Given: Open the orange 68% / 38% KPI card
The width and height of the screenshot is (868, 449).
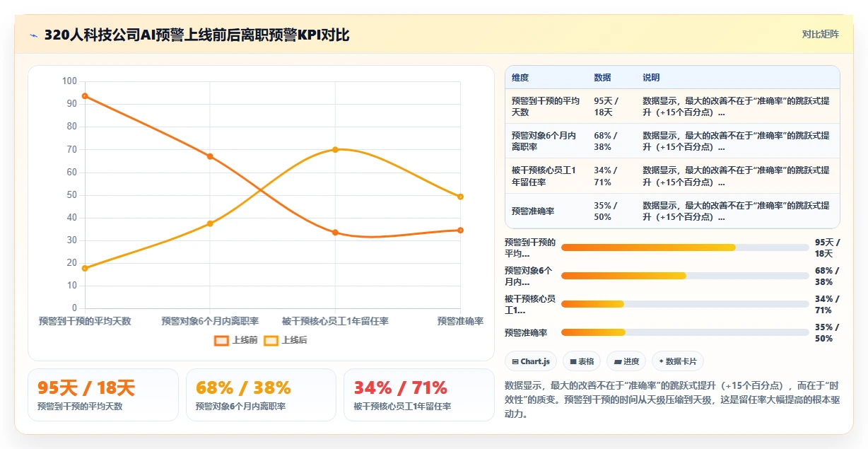Looking at the screenshot, I should [262, 395].
